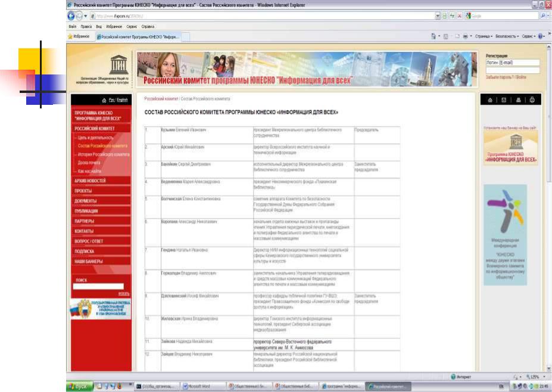
Task: Open the ВОПРОС / ОТВЕТ section
Action: pyautogui.click(x=101, y=241)
